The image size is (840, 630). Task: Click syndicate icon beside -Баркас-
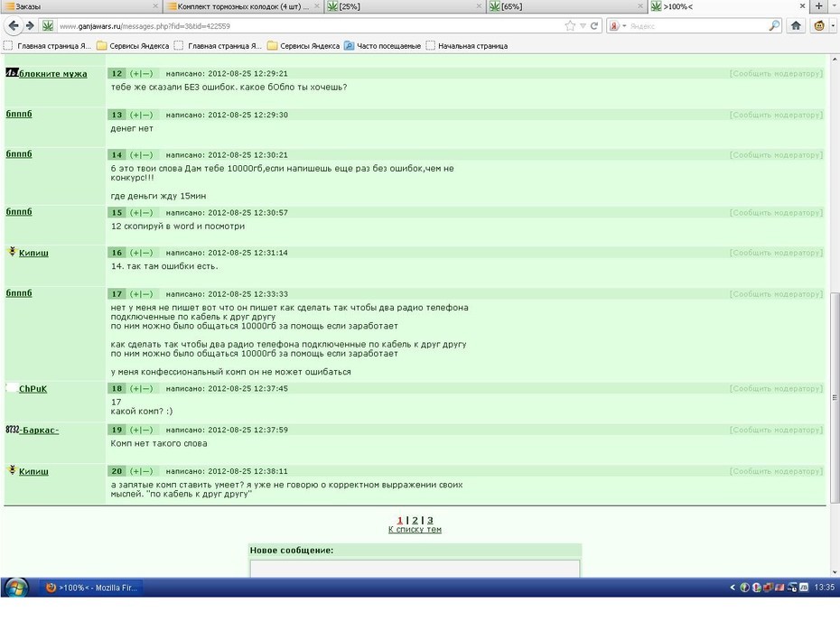click(13, 430)
